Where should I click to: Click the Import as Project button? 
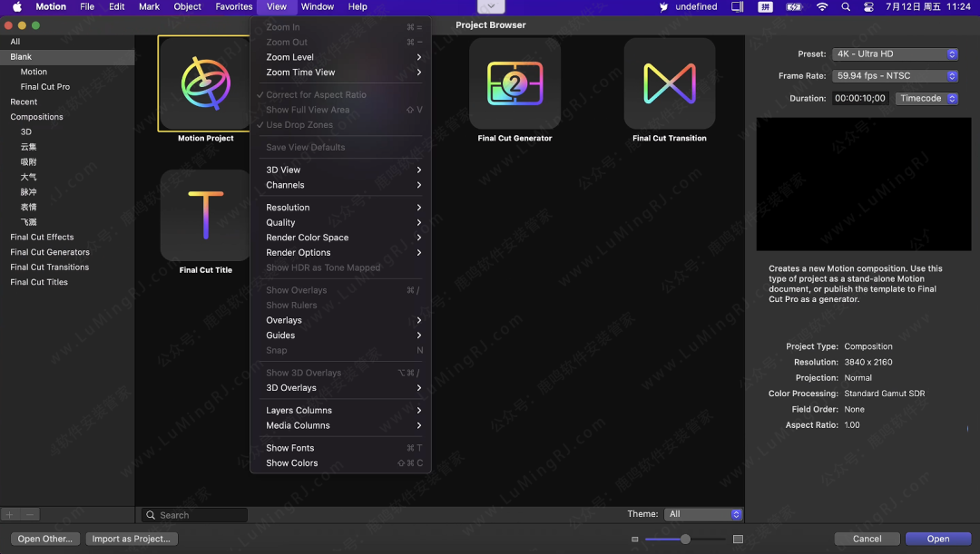coord(132,539)
